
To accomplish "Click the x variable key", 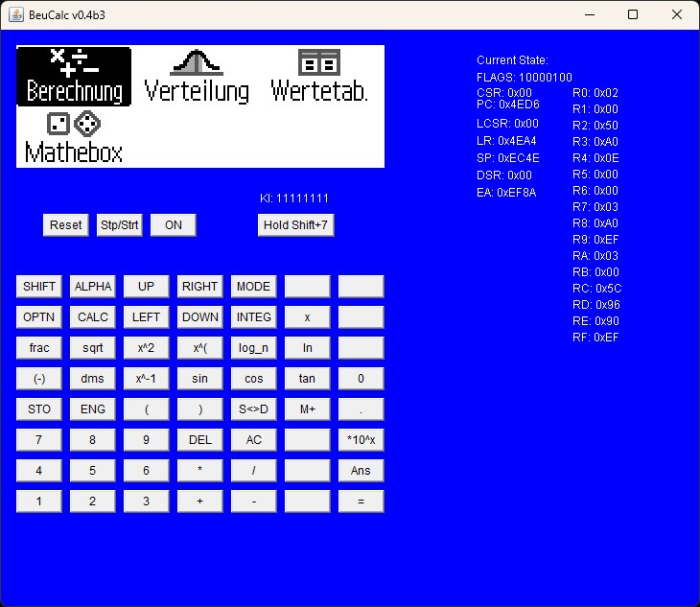I will click(307, 317).
